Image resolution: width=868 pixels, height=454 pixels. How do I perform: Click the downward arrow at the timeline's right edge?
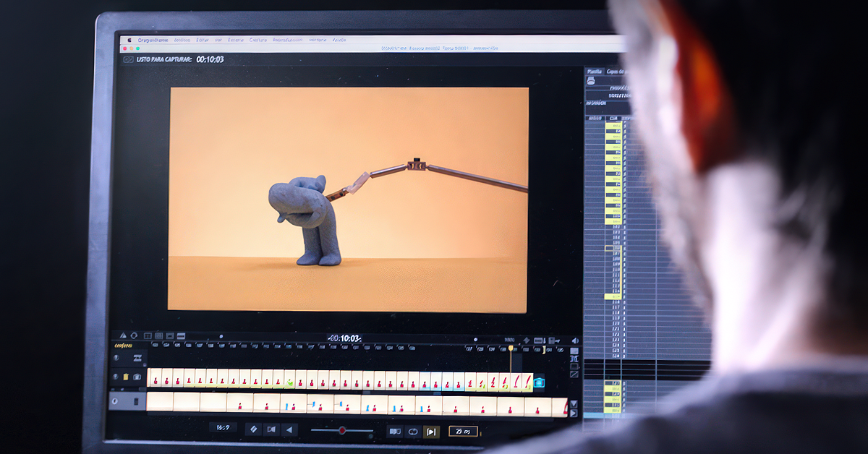pos(574,403)
